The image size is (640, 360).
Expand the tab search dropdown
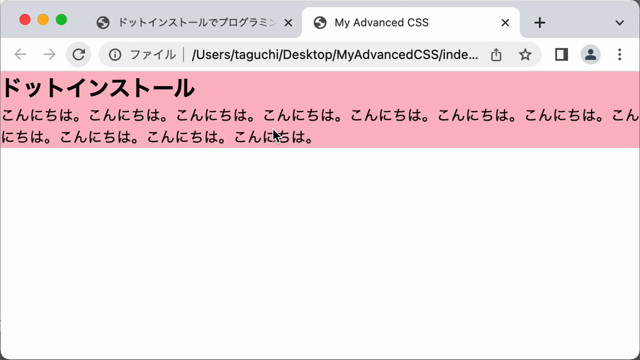tap(620, 23)
